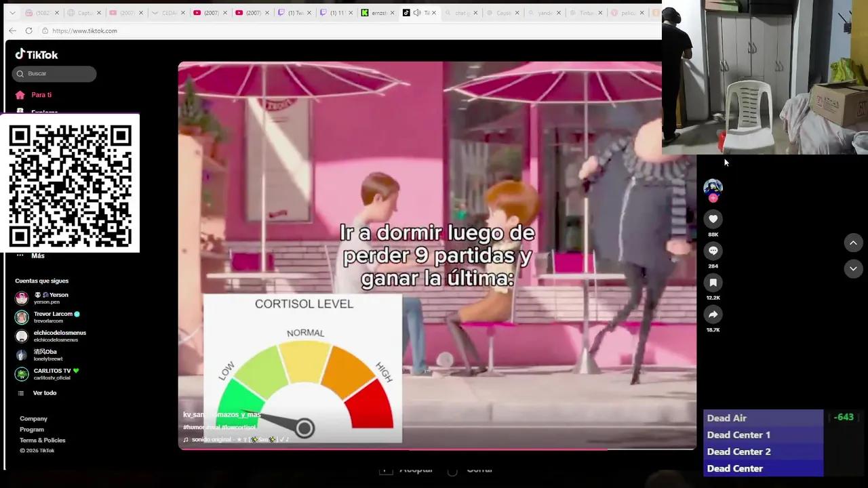Open the kv_sam creator name caption
Viewport: 868px width, 488px height.
point(222,414)
